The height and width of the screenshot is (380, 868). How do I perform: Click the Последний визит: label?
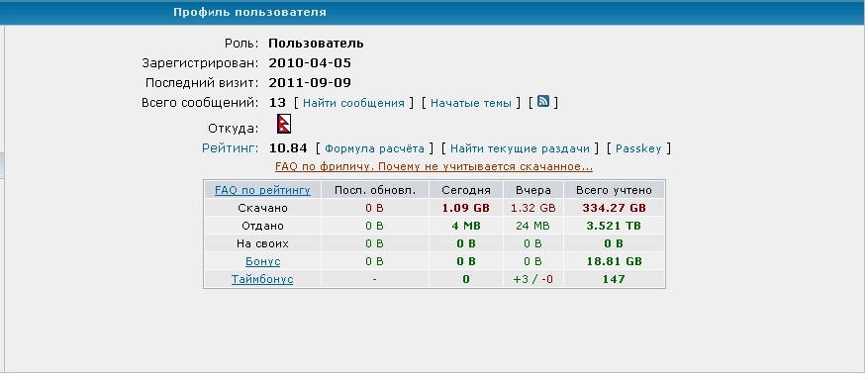(x=202, y=83)
